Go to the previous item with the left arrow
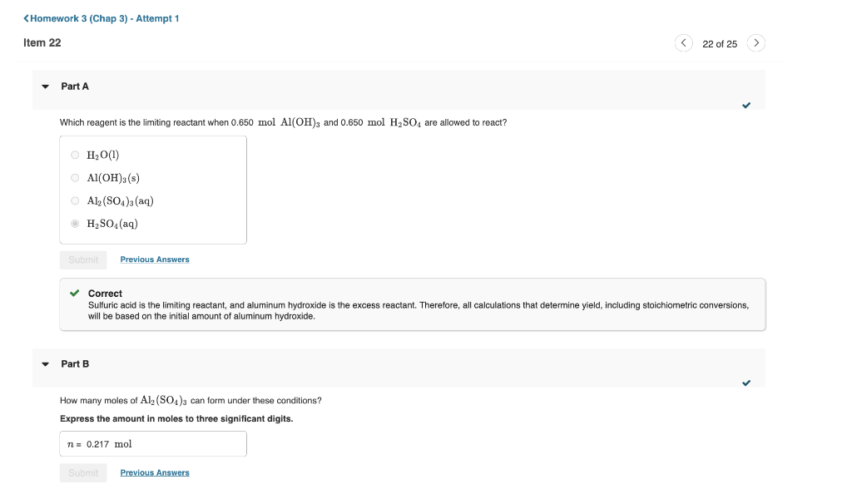852x504 pixels. pos(683,42)
